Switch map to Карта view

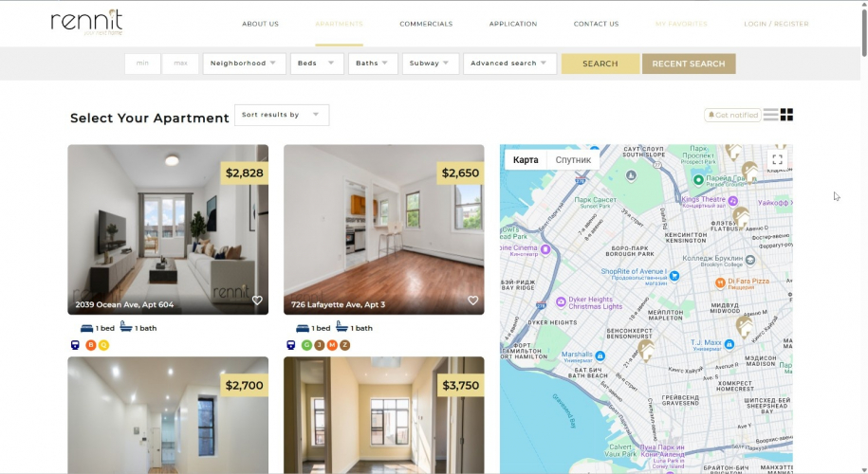[526, 160]
